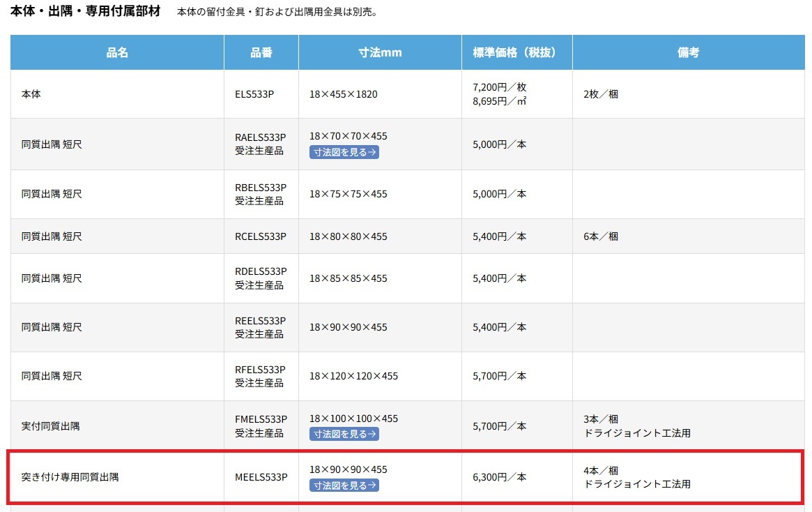Click the 18×455×1820 dimension cell
812x512 pixels.
(x=344, y=94)
